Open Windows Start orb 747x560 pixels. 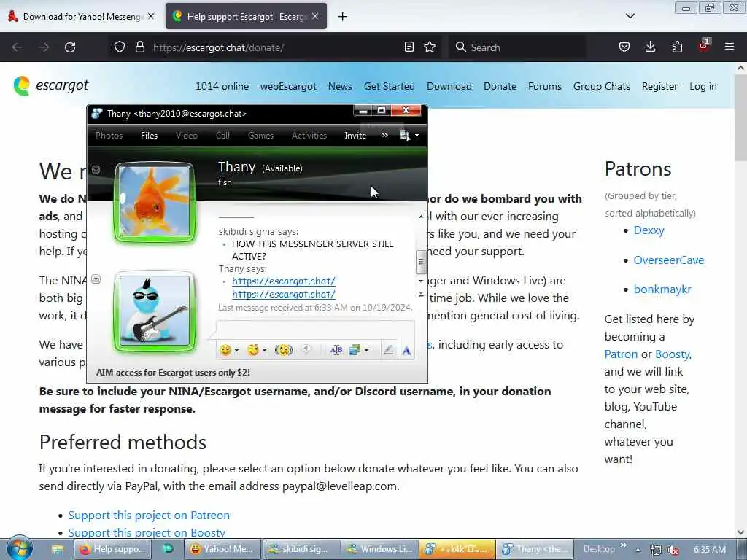[x=20, y=548]
